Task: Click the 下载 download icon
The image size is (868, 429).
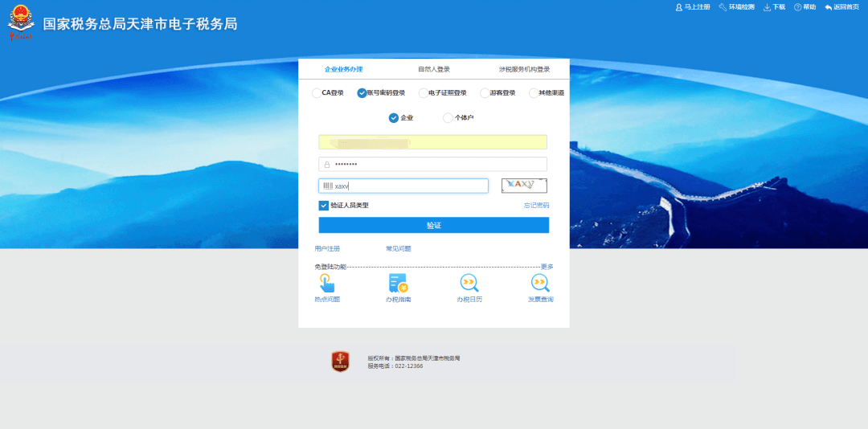Action: (x=768, y=7)
